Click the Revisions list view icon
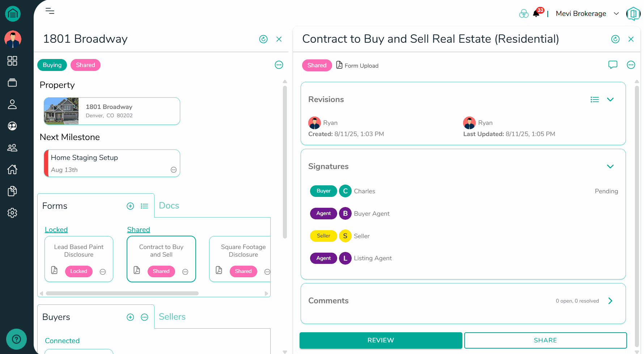The width and height of the screenshot is (644, 354). tap(594, 100)
